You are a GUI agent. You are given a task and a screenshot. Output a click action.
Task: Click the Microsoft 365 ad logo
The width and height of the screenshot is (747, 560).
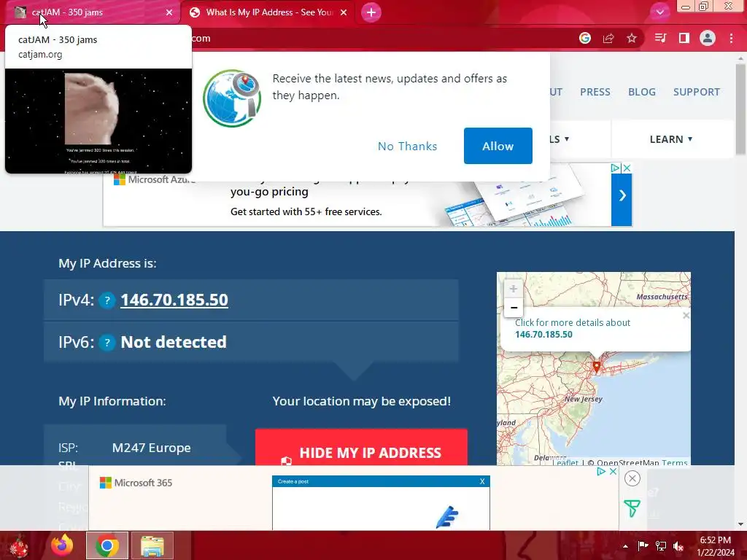click(x=136, y=483)
